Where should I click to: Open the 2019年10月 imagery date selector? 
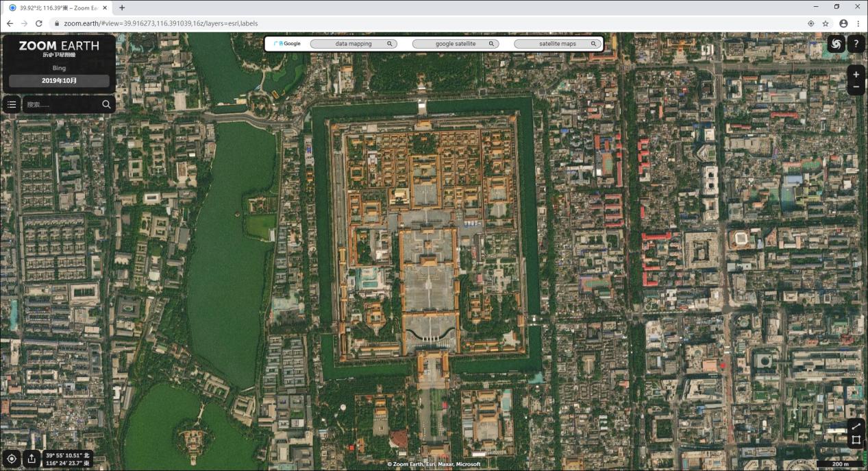(59, 81)
